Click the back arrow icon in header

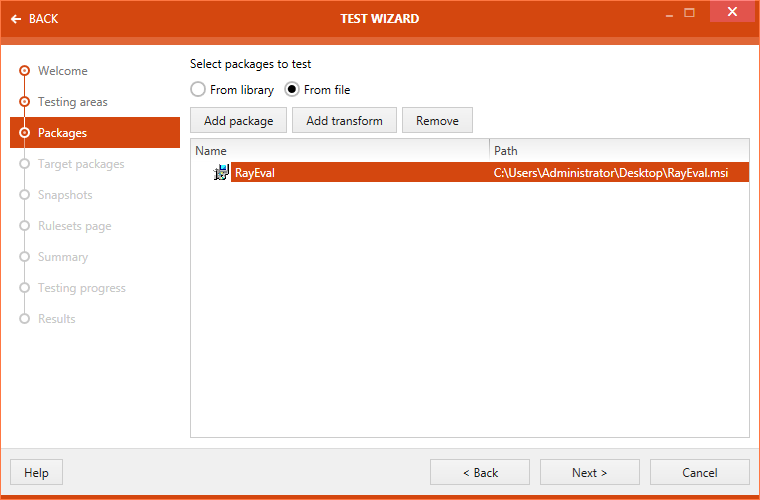(x=16, y=19)
